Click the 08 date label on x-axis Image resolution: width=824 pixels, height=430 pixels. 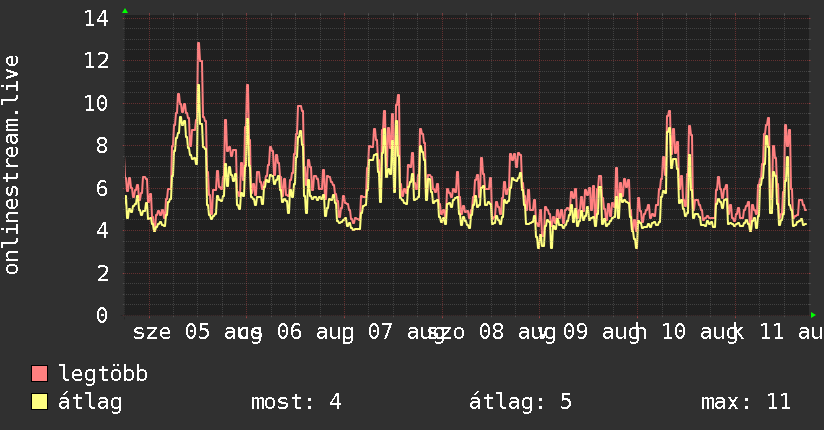pos(491,332)
